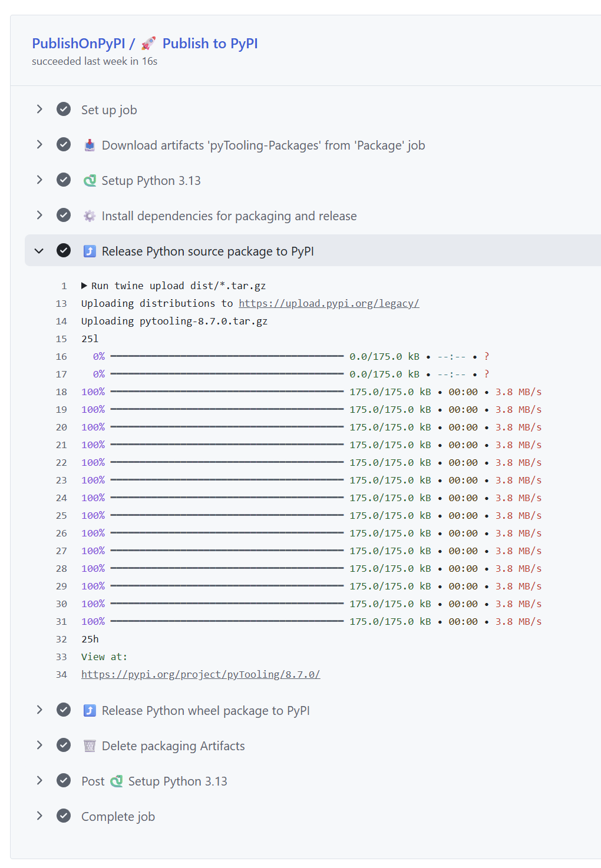Click the success checkmark beside Complete job
Image resolution: width=601 pixels, height=868 pixels.
coord(64,816)
